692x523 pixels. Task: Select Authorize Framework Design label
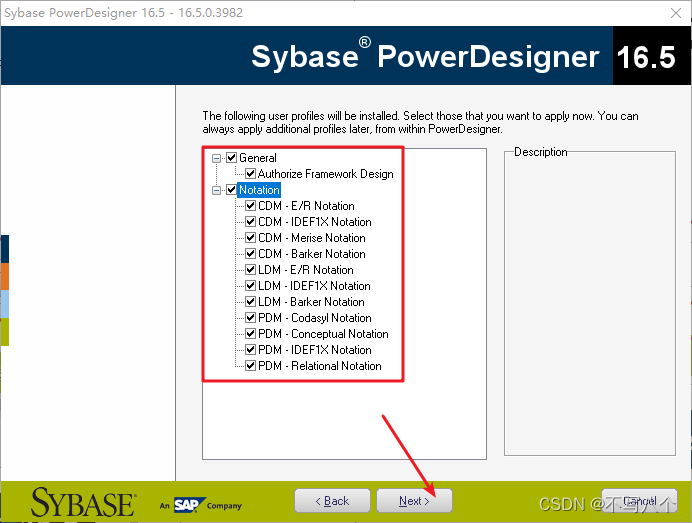coord(325,174)
